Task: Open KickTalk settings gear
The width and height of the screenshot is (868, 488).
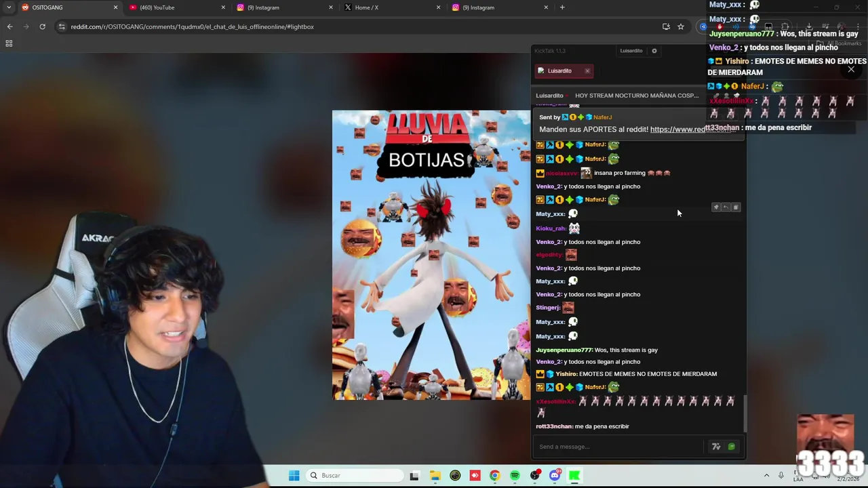Action: click(654, 51)
